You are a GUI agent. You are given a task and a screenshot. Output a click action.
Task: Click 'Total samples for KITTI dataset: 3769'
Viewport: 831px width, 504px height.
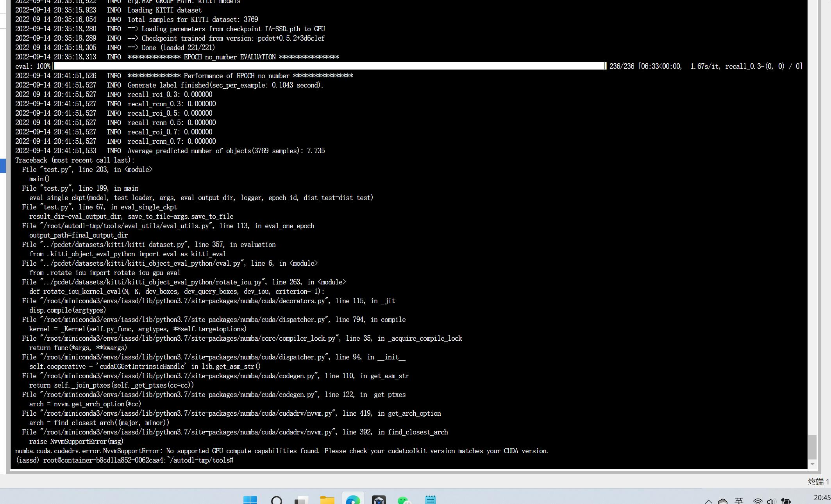(x=193, y=20)
